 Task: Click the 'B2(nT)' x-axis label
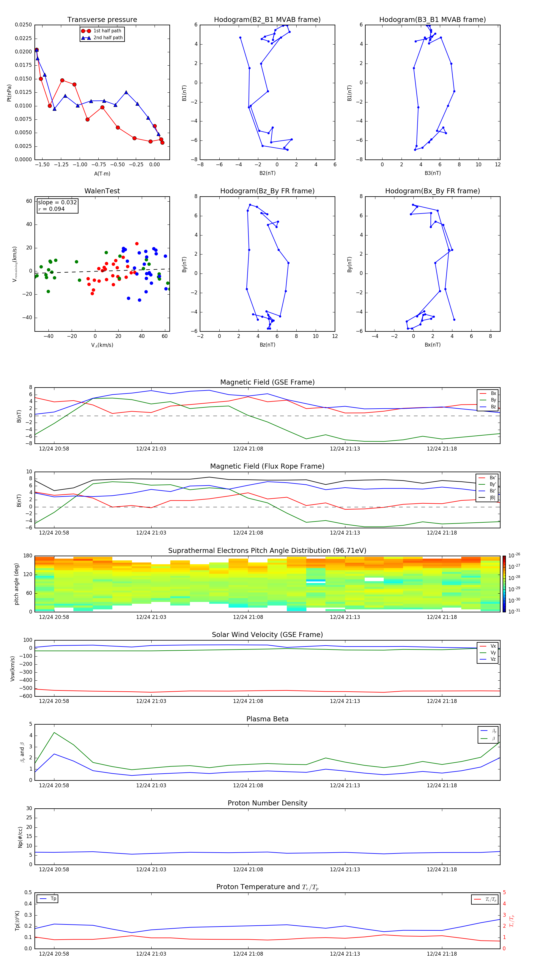pyautogui.click(x=267, y=173)
